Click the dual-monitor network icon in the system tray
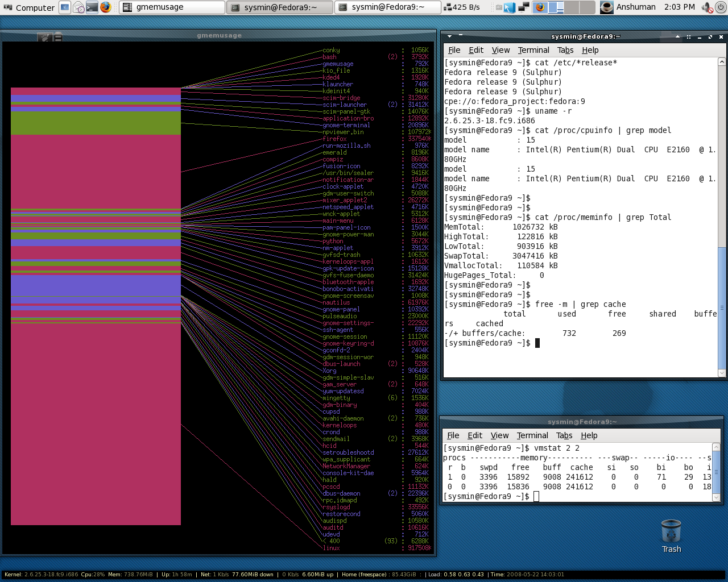This screenshot has width=728, height=582. [x=524, y=7]
